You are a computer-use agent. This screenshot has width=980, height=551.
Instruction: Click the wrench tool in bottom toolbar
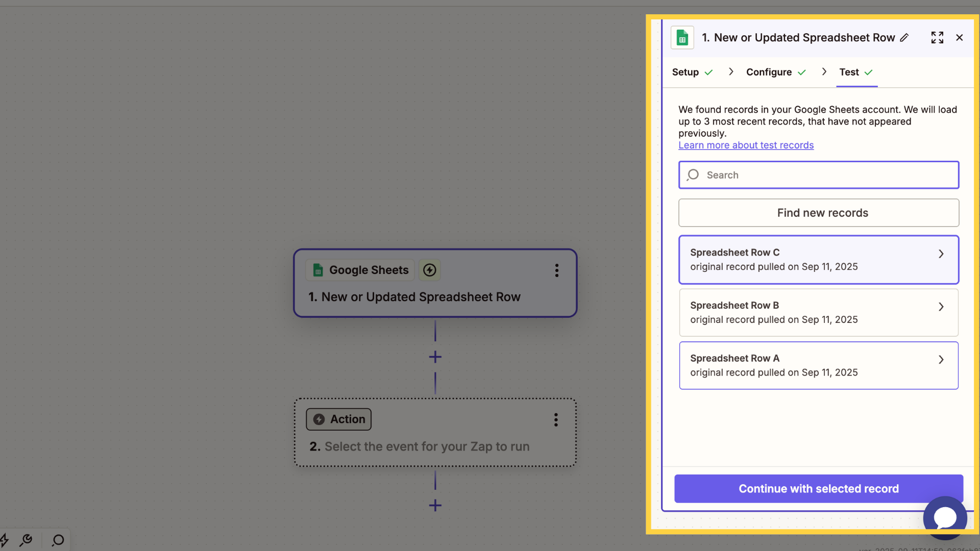pyautogui.click(x=26, y=540)
